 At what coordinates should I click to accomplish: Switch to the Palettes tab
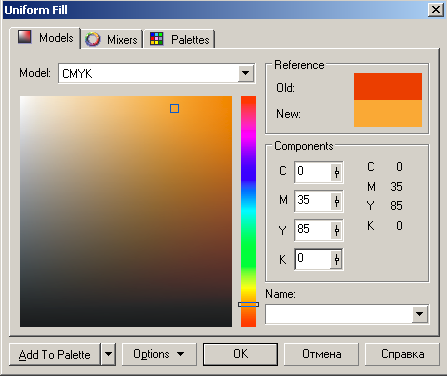(x=180, y=39)
